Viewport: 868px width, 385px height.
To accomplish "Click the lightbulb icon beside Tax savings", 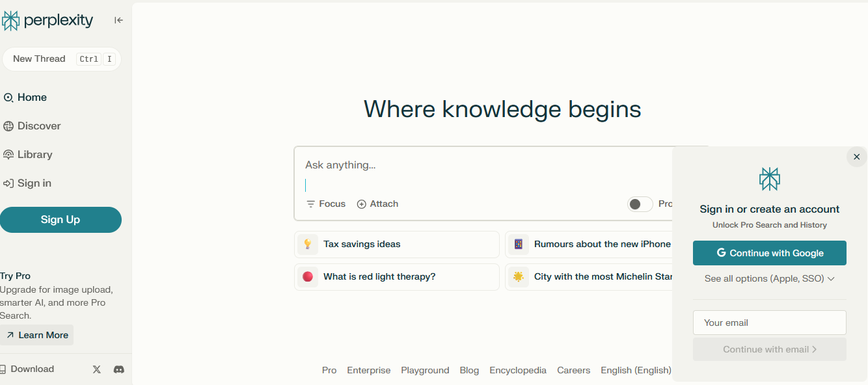I will [308, 245].
